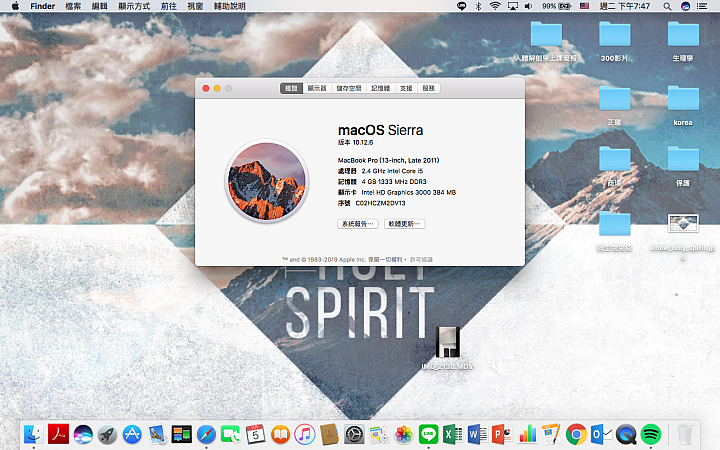Open Calendar from the Dock
720x450 pixels.
click(x=256, y=434)
